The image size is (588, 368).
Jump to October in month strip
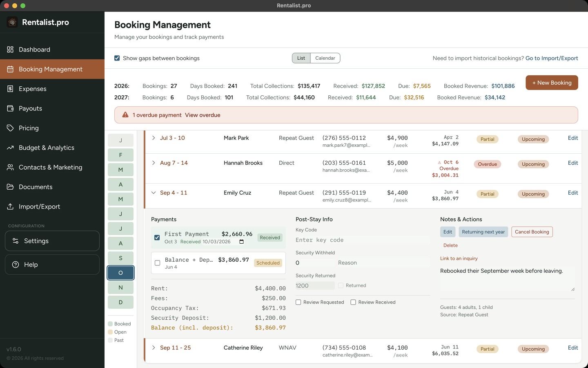coord(120,273)
